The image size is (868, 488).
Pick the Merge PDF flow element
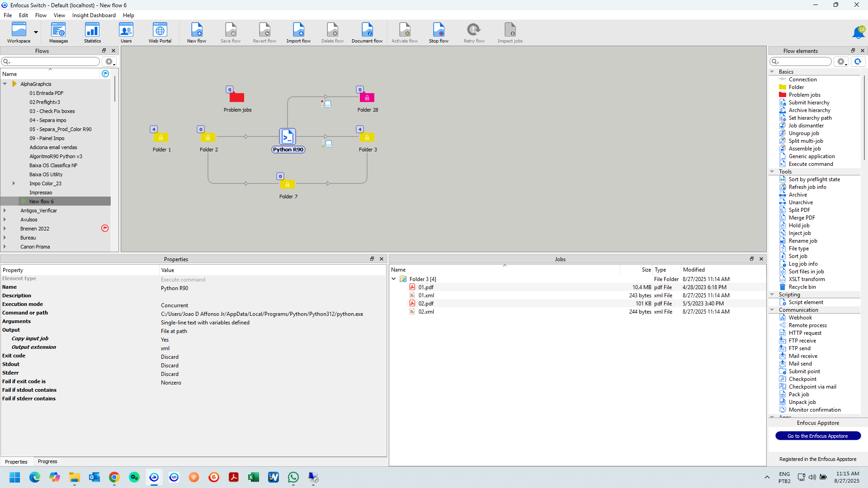802,218
